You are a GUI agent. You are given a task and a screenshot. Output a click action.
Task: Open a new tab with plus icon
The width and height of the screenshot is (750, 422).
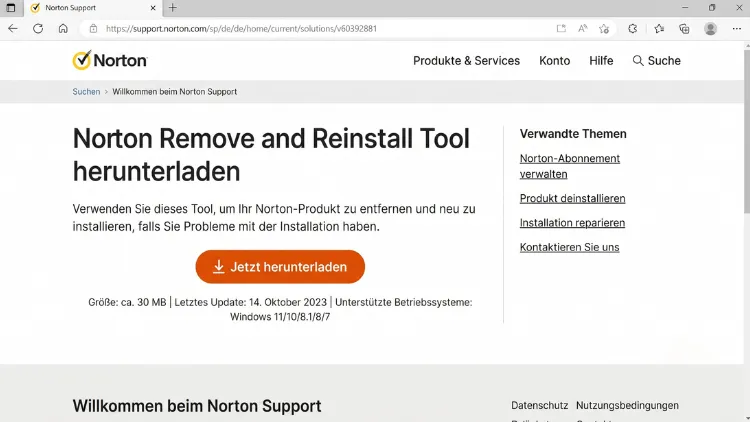[x=173, y=8]
